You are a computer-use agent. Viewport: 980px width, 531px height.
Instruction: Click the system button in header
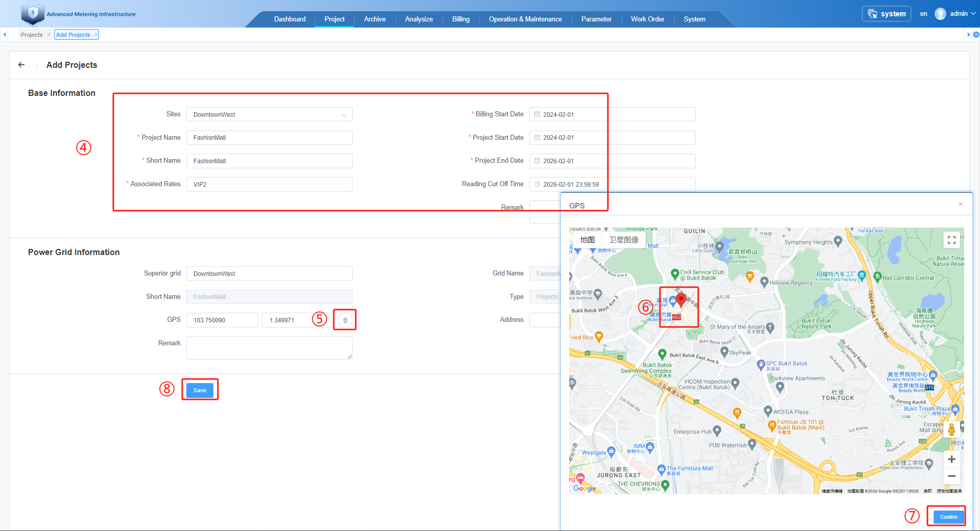click(887, 14)
